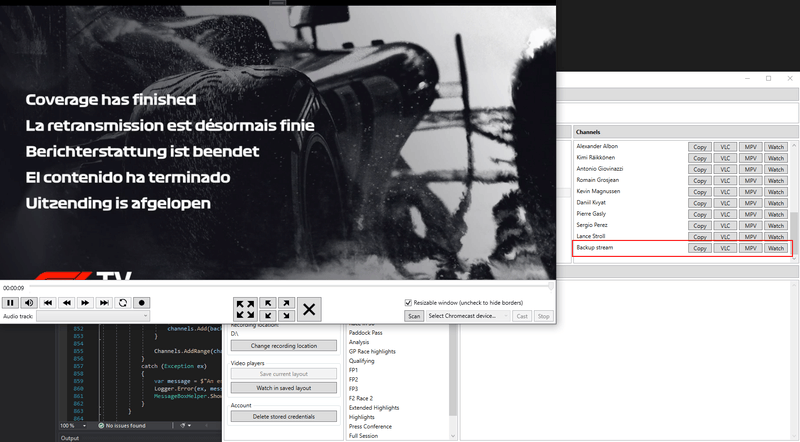The image size is (800, 442).
Task: Click the Scan button for Chromecast
Action: coord(414,316)
